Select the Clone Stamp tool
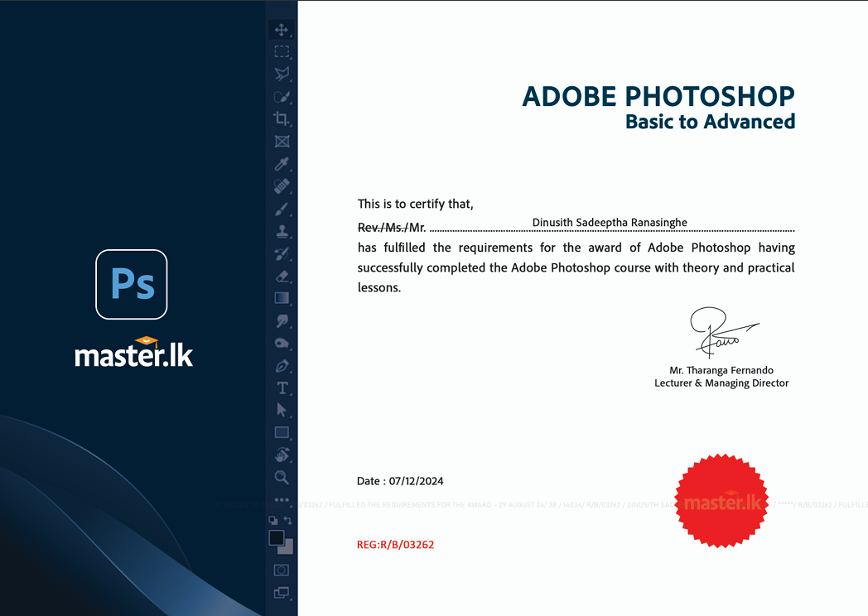Image resolution: width=868 pixels, height=616 pixels. pos(282,231)
